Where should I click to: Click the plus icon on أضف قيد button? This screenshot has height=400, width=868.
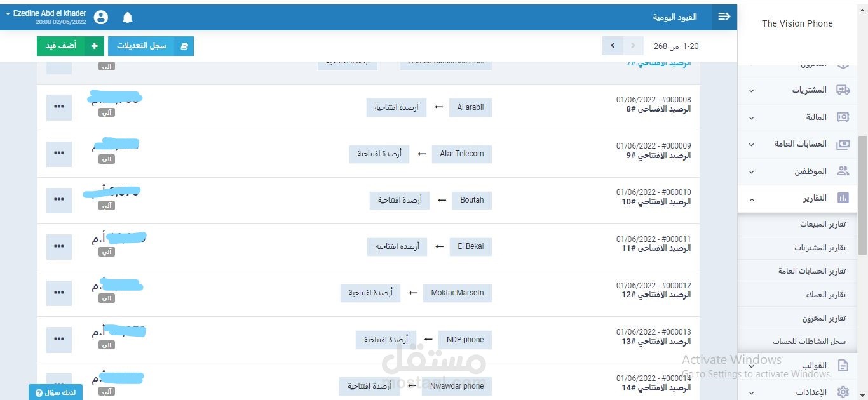(x=95, y=46)
